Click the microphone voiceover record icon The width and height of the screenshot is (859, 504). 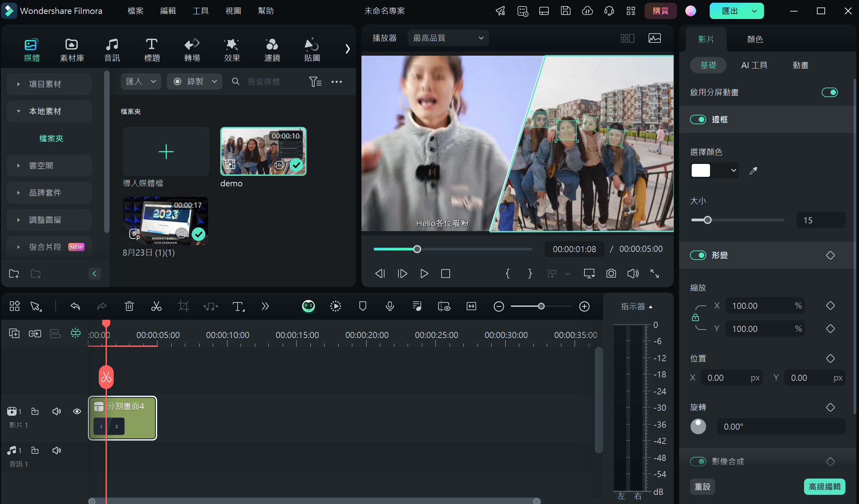tap(390, 306)
